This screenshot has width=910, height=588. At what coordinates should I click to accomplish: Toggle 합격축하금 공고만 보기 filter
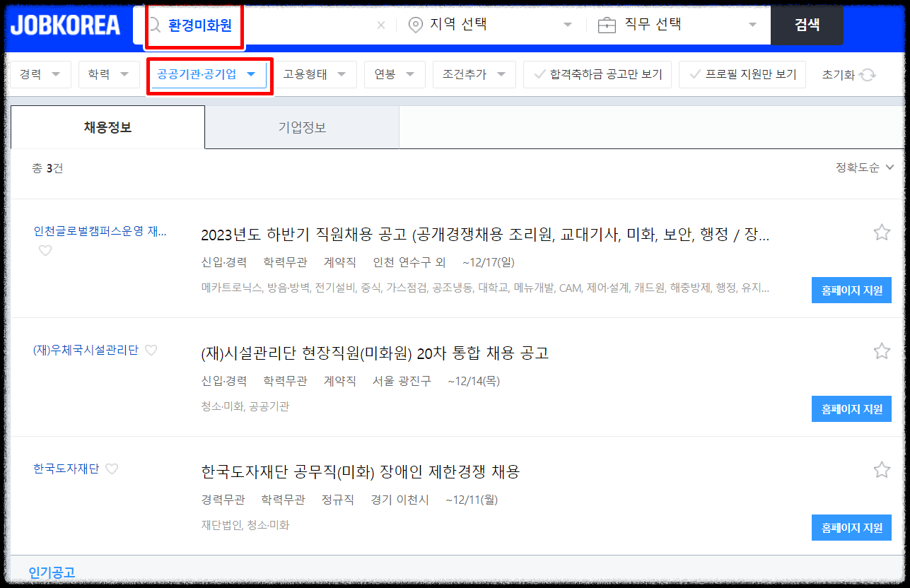[597, 74]
